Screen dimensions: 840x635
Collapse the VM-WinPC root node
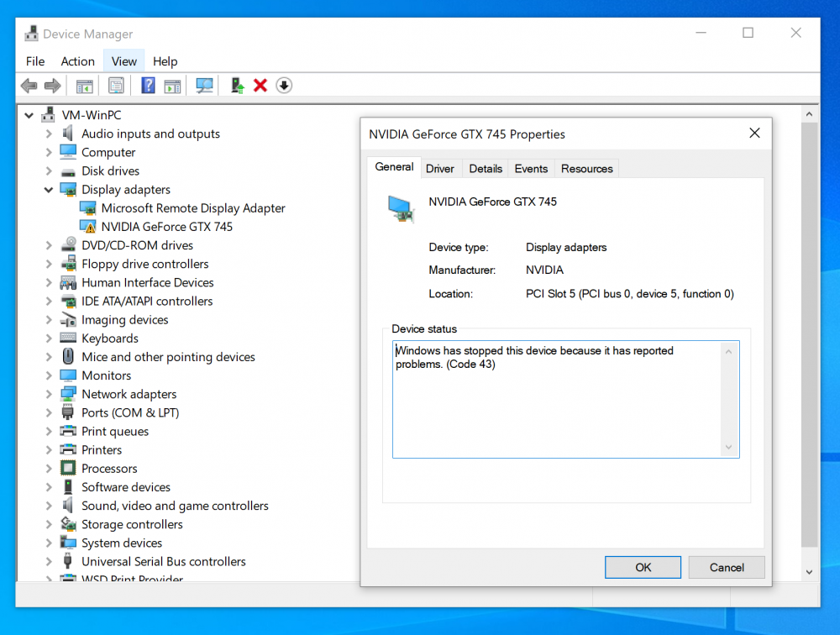29,115
